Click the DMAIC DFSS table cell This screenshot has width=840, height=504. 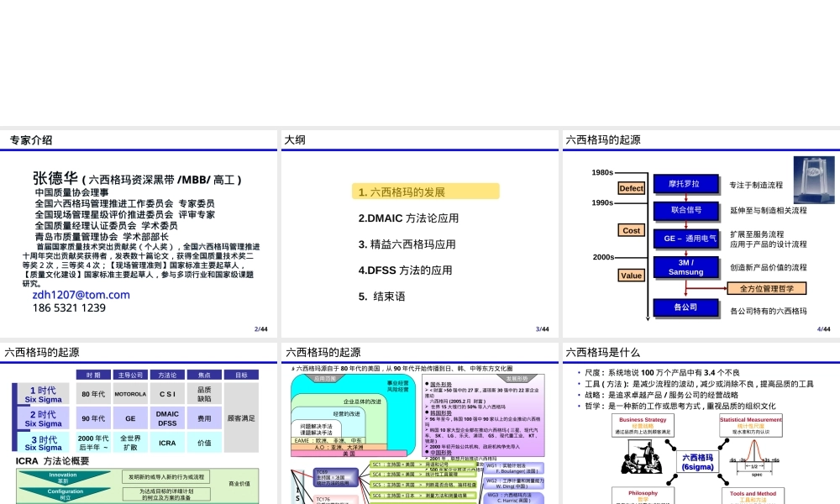click(167, 418)
